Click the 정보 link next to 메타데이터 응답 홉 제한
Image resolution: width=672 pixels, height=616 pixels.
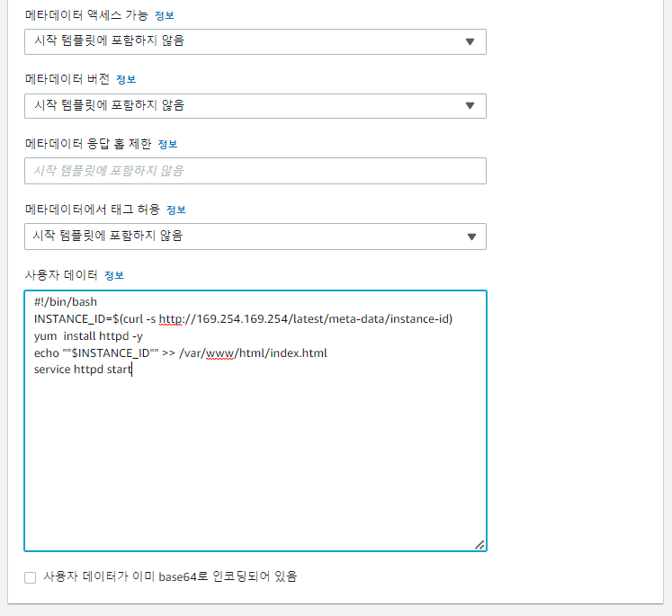tap(167, 145)
